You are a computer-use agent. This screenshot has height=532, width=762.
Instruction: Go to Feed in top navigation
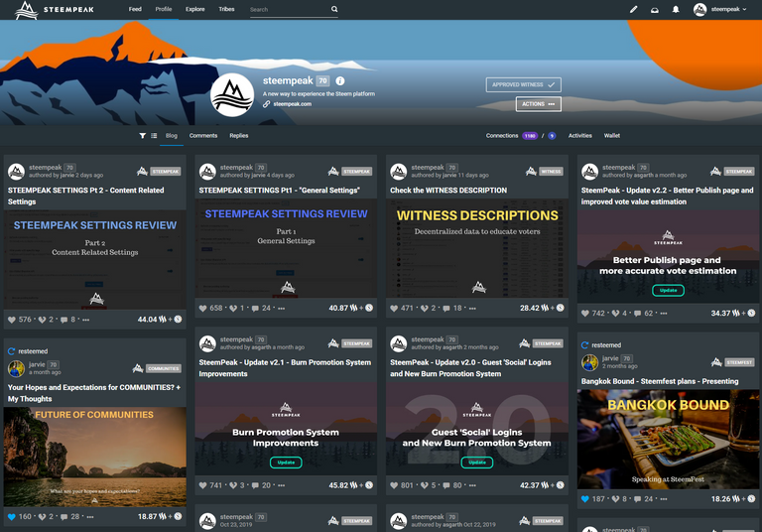coord(135,9)
